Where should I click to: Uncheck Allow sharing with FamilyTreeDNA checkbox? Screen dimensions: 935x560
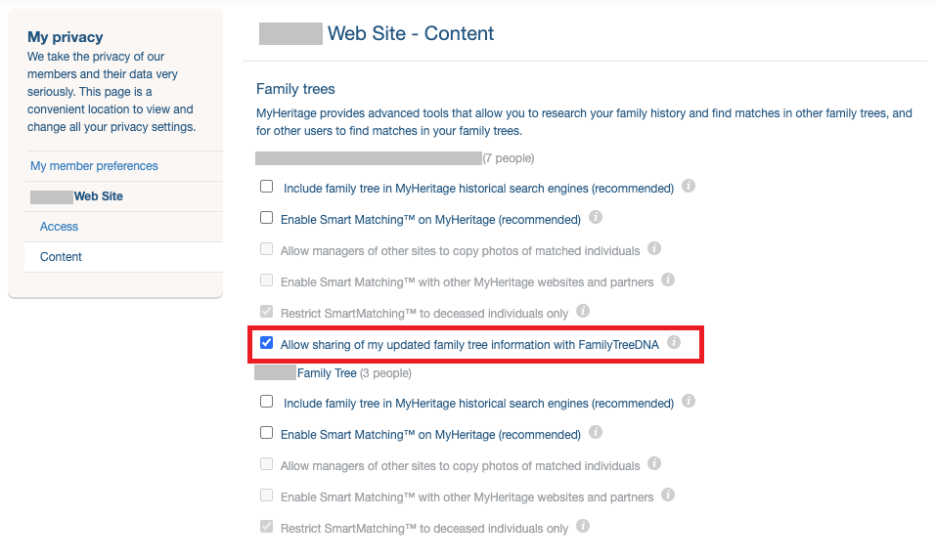click(x=267, y=343)
